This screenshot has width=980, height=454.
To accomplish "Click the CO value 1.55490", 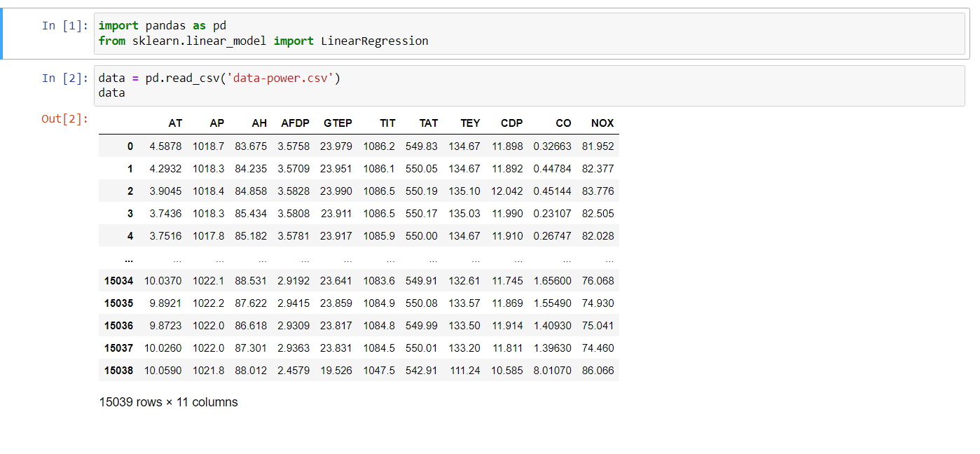I will click(553, 303).
